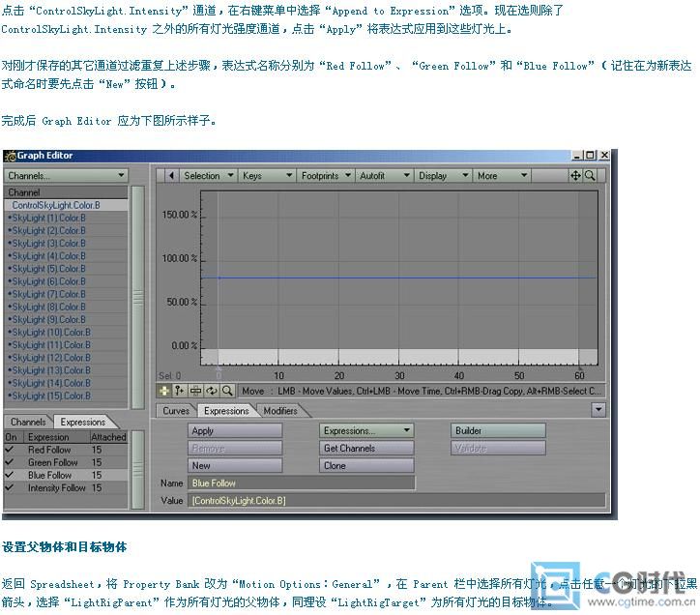
Task: Disable the Green Follow expression checkmark
Action: click(x=10, y=462)
